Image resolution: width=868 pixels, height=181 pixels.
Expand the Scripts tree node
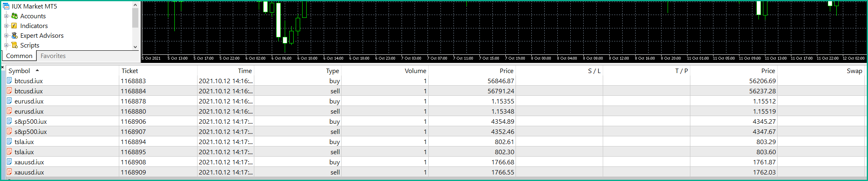(x=6, y=45)
